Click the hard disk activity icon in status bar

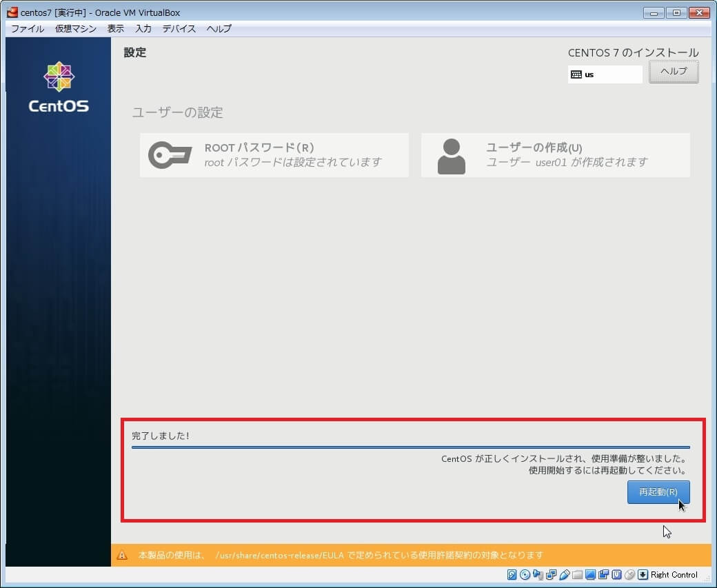512,575
